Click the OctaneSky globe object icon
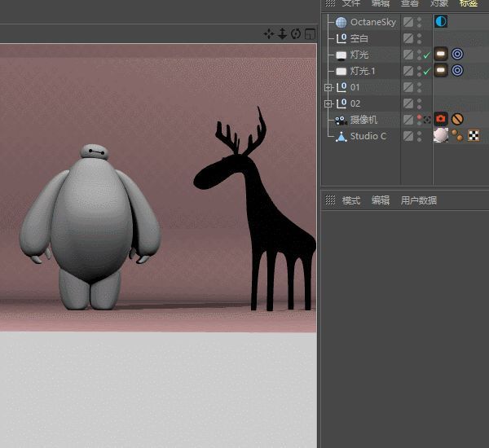 coord(341,22)
